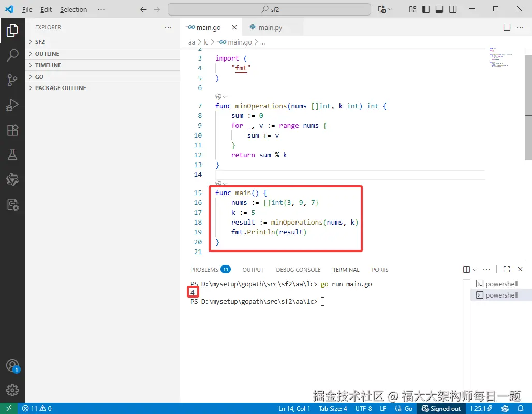Change UTF-8 file encoding
Image resolution: width=532 pixels, height=414 pixels.
(x=363, y=409)
